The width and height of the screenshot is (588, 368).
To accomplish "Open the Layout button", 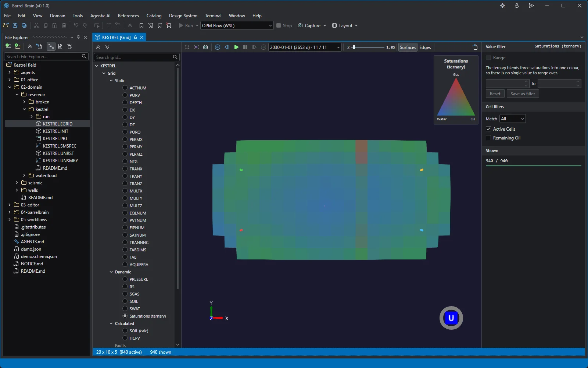I will point(345,25).
